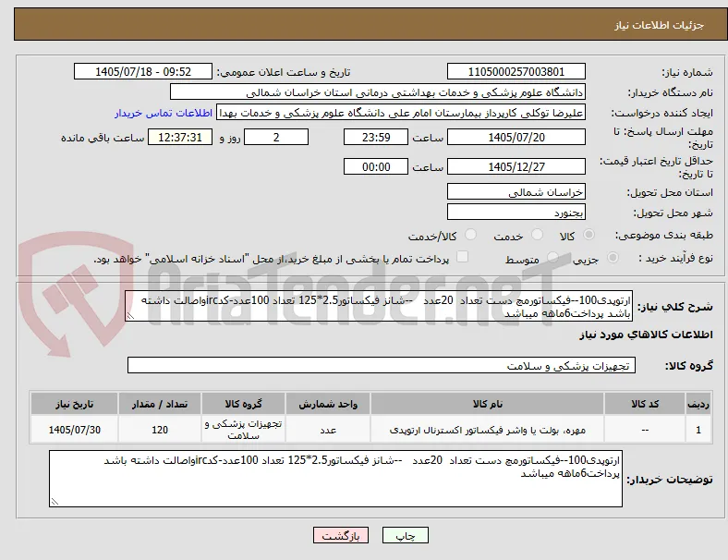
Task: Click the price validity date 1405/12/27
Action: pos(516,166)
